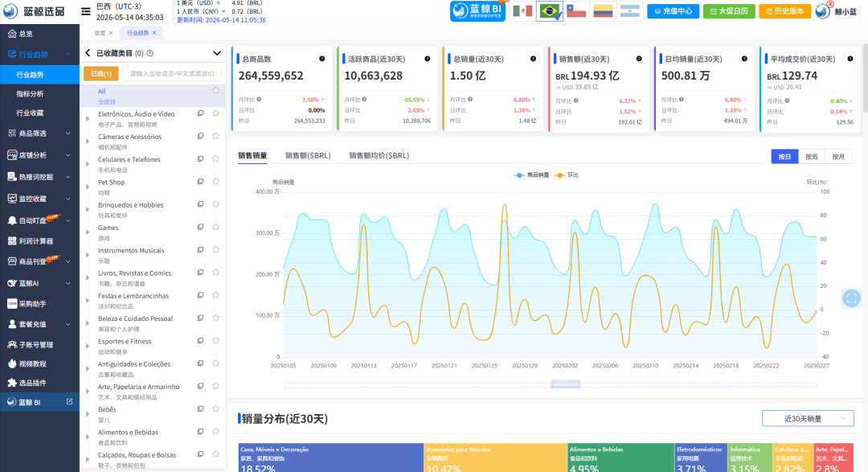Toggle 商品销量 legend series
This screenshot has height=472, width=868.
tap(531, 175)
